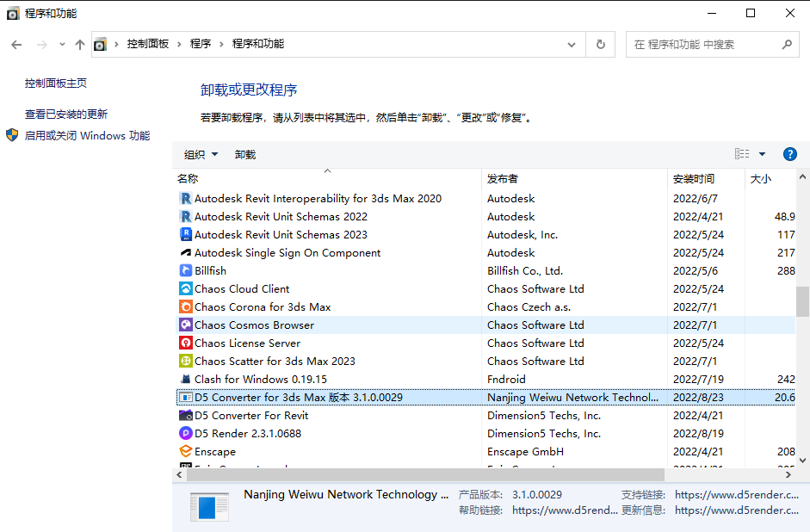The height and width of the screenshot is (532, 810).
Task: Click the window title bar program icon
Action: (x=13, y=14)
